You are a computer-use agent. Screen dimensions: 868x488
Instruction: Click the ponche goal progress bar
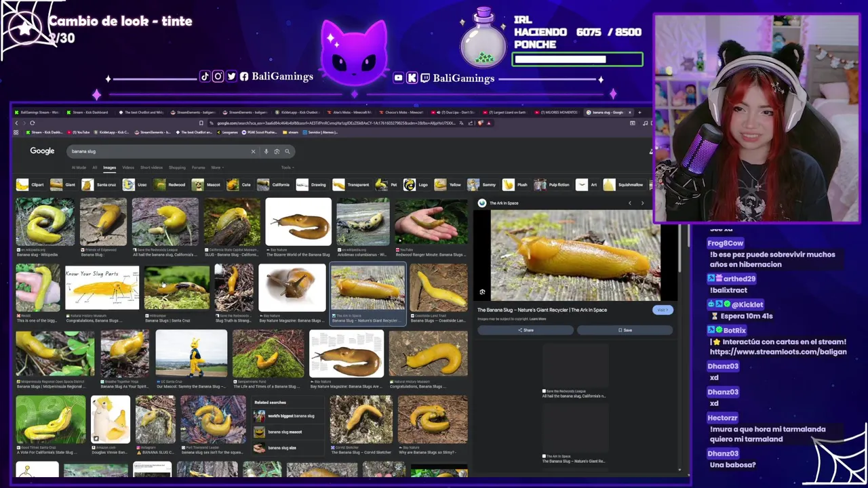[578, 60]
